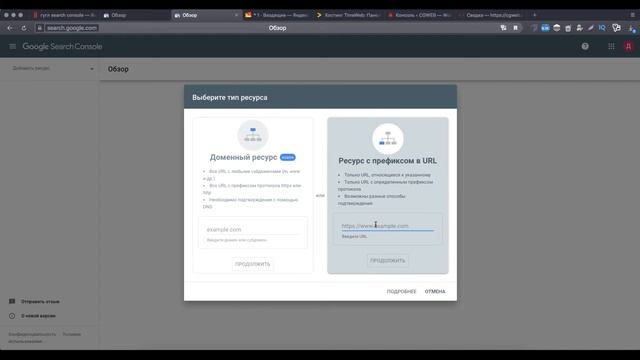
Task: Switch to the Яндекс Входящие mail tab
Action: point(277,15)
